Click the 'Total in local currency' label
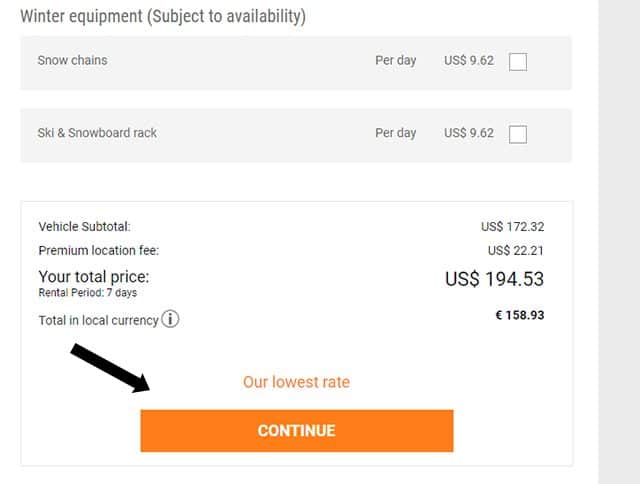Image resolution: width=640 pixels, height=484 pixels. pos(98,320)
